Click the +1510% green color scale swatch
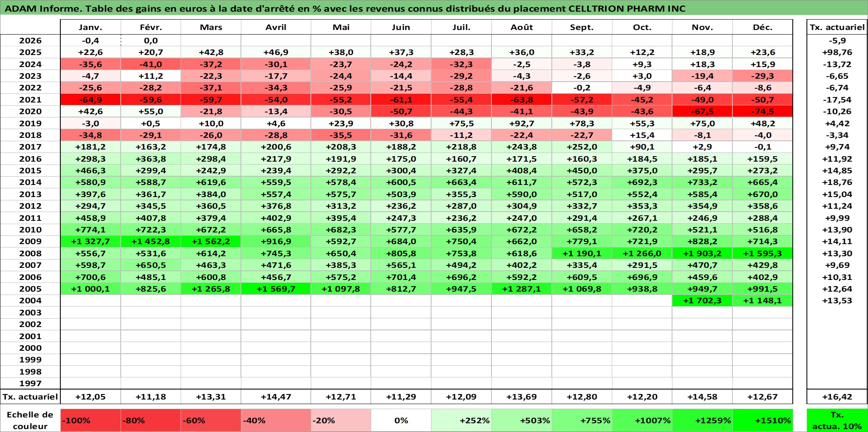 (762, 420)
